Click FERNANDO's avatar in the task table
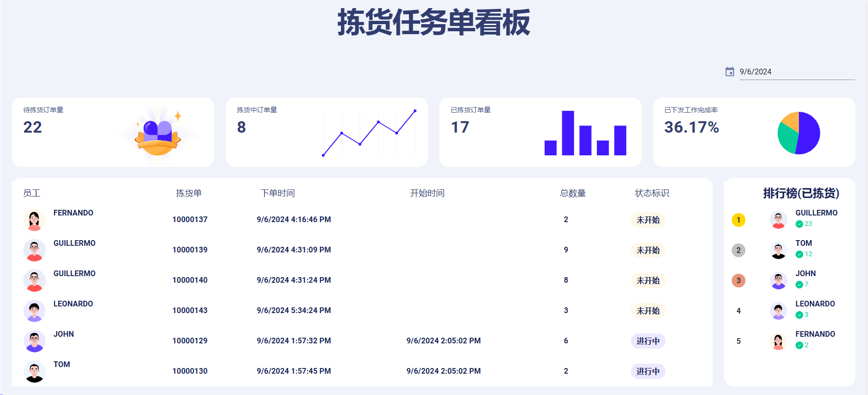The image size is (868, 395). pos(34,220)
